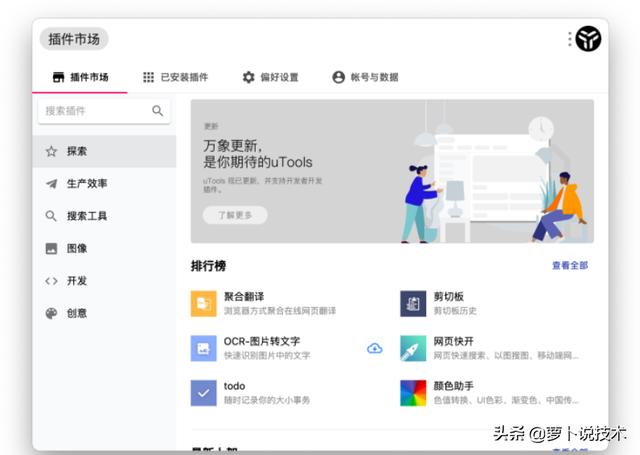Image resolution: width=640 pixels, height=455 pixels.
Task: Open the todo checkmark icon
Action: point(204,393)
